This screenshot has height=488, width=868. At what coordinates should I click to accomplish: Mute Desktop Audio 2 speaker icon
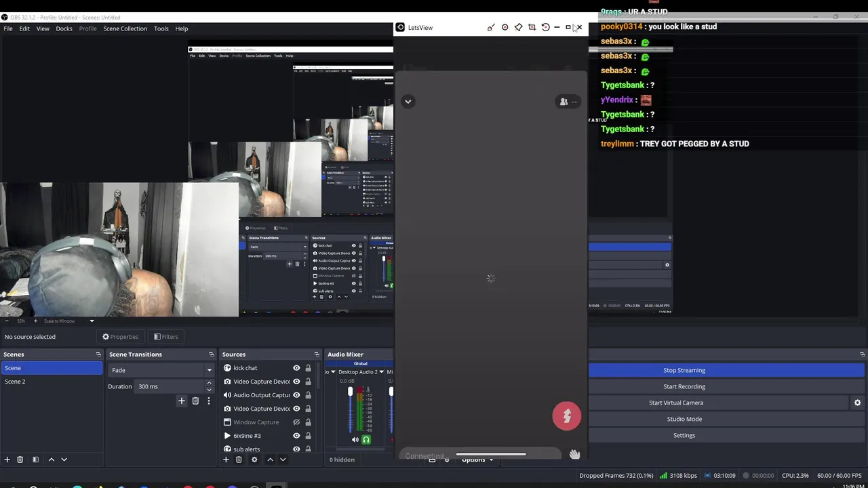355,440
